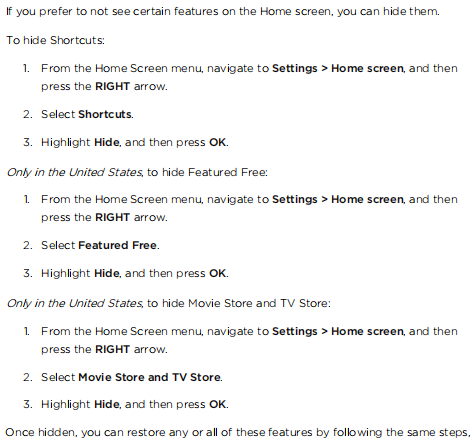The height and width of the screenshot is (443, 475).
Task: Click italic 'Only in the United States' before Movie Store
Action: (74, 304)
